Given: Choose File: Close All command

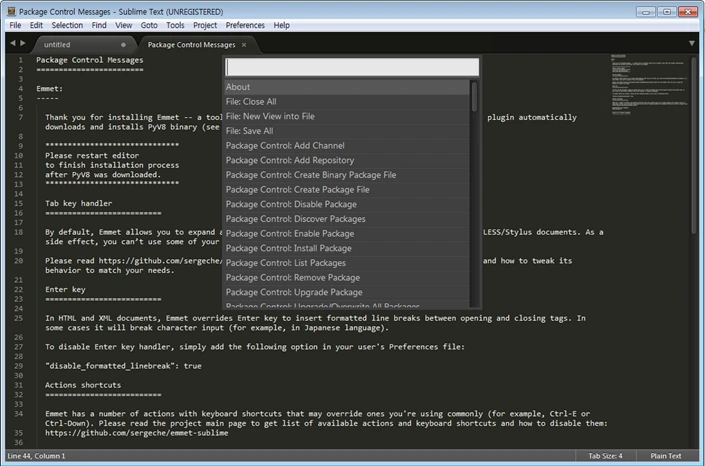Looking at the screenshot, I should pyautogui.click(x=347, y=102).
